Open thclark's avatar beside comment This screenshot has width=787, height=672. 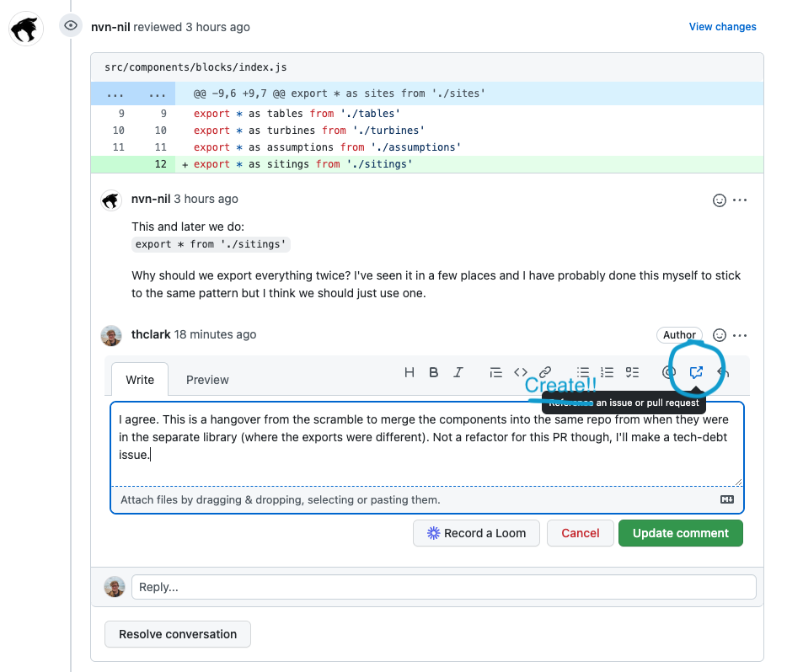pos(111,335)
